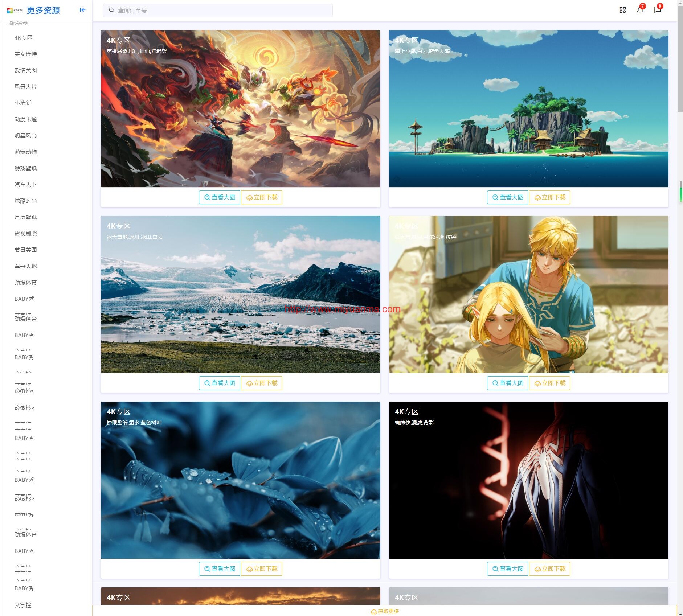Click tags text 英雄联盟,LOL,神仙,打群架
The image size is (683, 616).
tap(137, 51)
